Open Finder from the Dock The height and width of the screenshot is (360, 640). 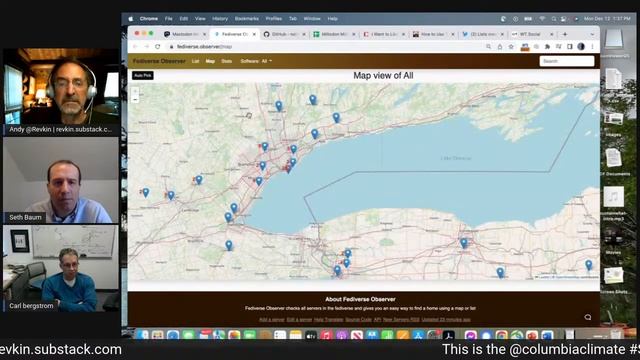[x=142, y=335]
